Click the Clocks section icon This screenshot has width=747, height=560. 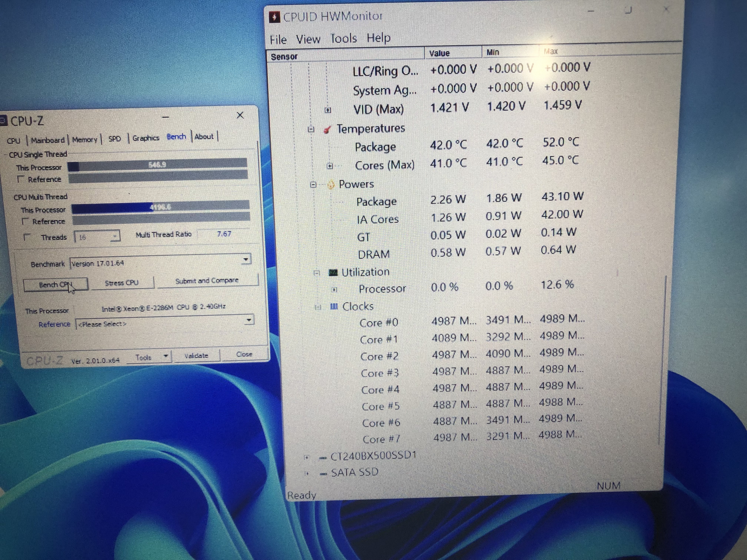coord(334,306)
